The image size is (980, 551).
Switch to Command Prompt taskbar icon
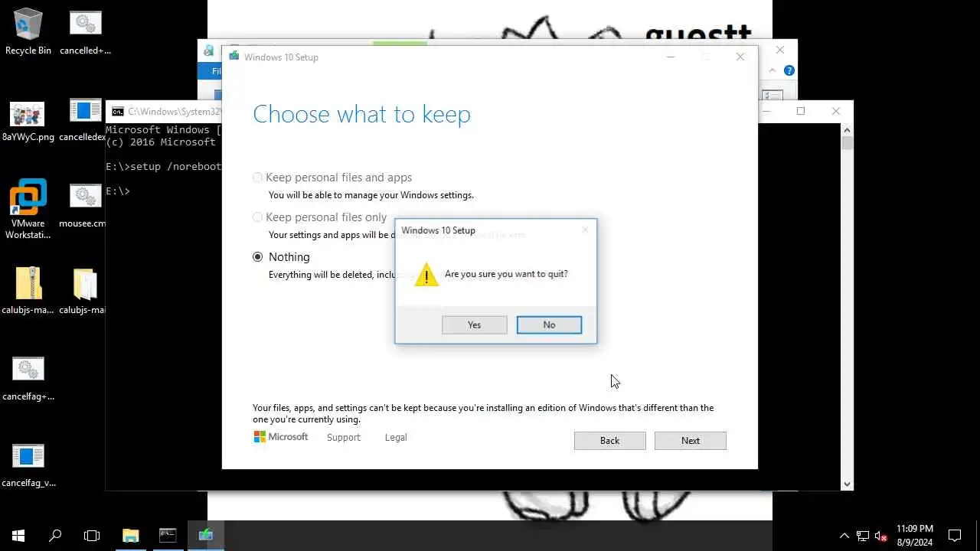[x=168, y=536]
